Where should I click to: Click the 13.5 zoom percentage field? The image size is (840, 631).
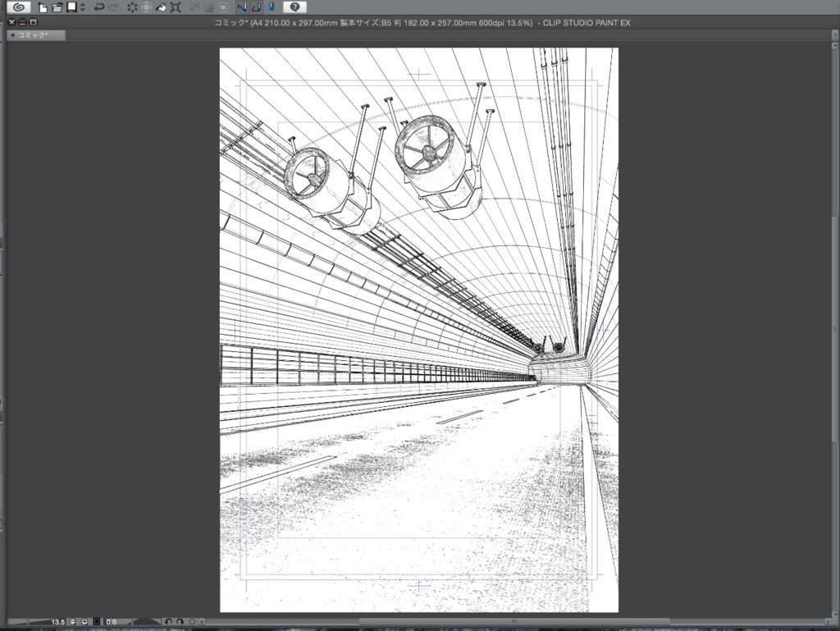58,622
